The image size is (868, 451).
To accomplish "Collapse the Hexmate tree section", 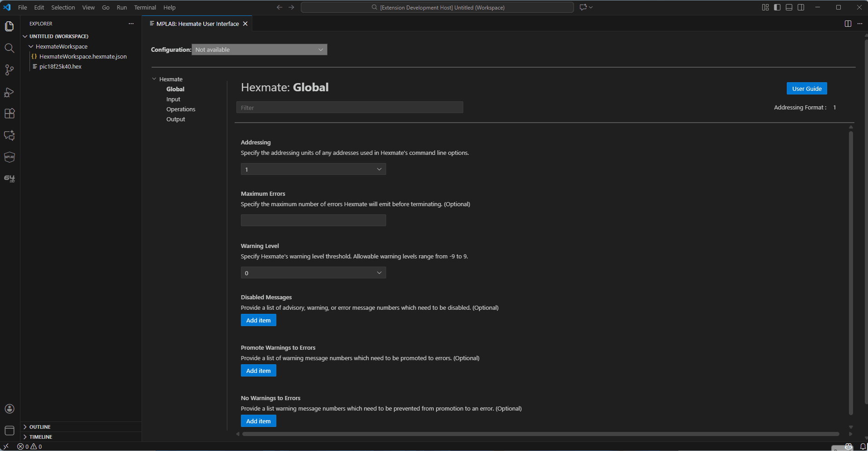I will [x=154, y=79].
